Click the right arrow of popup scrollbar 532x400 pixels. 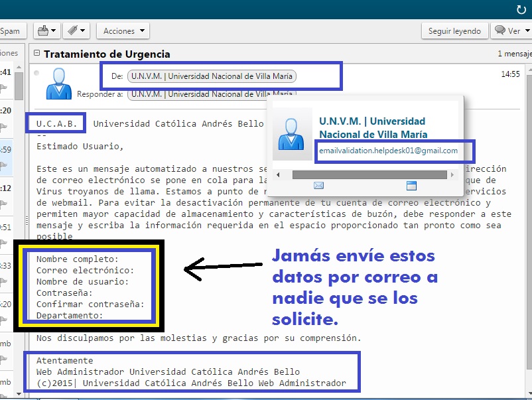click(452, 175)
